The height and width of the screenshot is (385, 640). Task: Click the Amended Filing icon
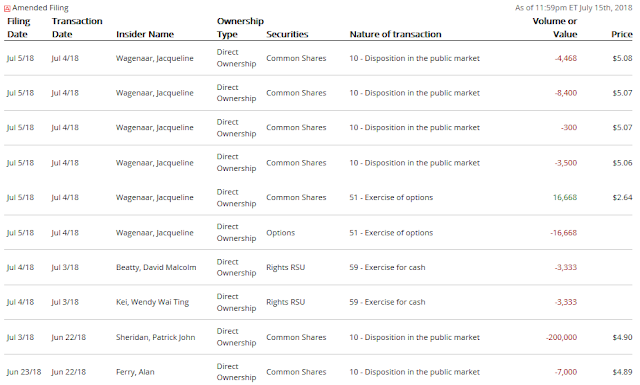(x=7, y=8)
